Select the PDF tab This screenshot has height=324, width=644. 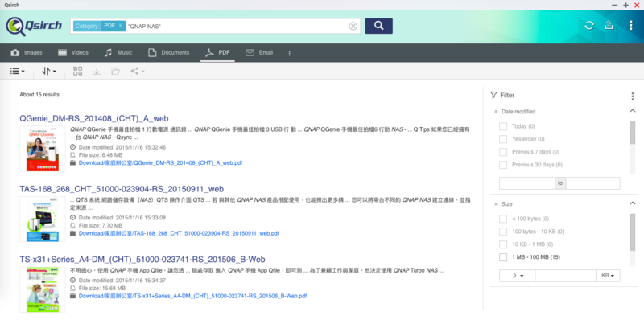tap(217, 52)
